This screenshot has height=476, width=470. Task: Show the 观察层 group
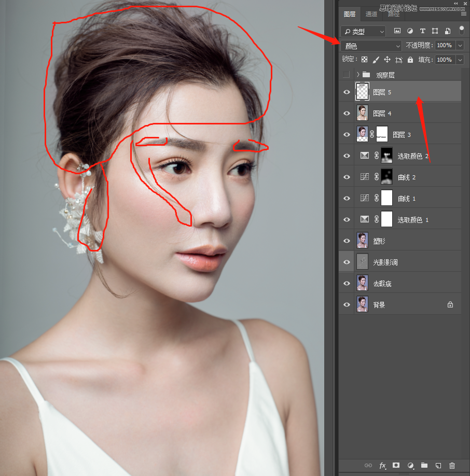[x=347, y=75]
